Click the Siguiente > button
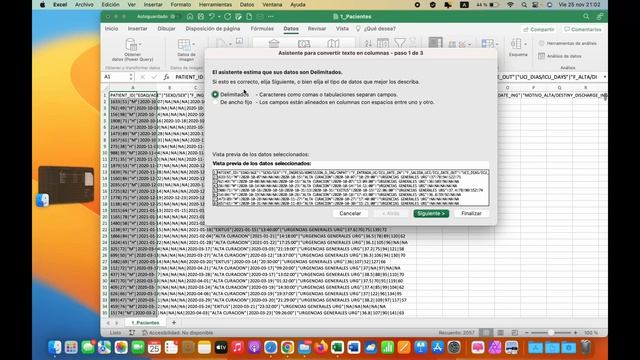The height and width of the screenshot is (360, 640). (431, 213)
